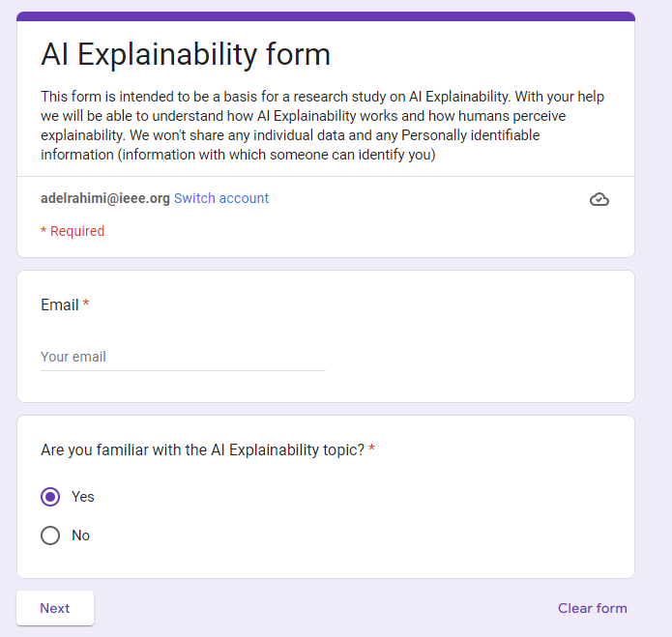
Task: Focus the Your email input field
Action: pos(183,357)
